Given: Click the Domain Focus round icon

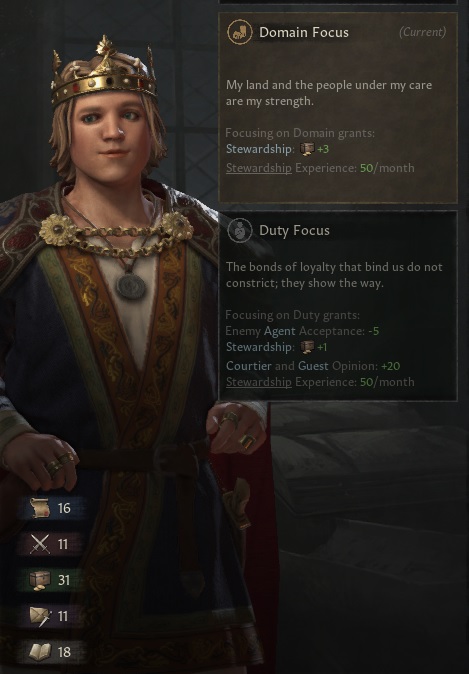Looking at the screenshot, I should [239, 32].
